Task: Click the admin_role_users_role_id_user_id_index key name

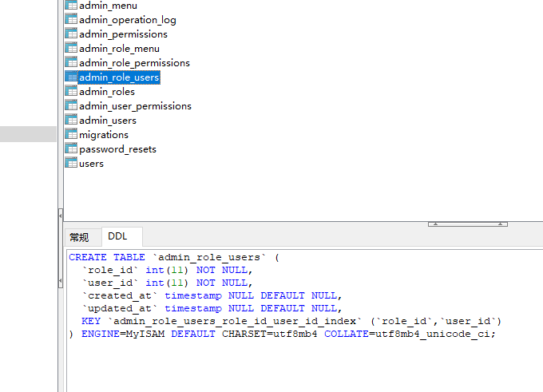Action: pos(235,322)
